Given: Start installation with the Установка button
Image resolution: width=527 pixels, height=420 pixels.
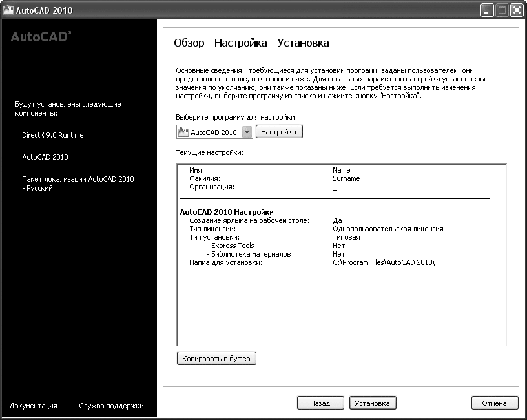Looking at the screenshot, I should pyautogui.click(x=373, y=403).
